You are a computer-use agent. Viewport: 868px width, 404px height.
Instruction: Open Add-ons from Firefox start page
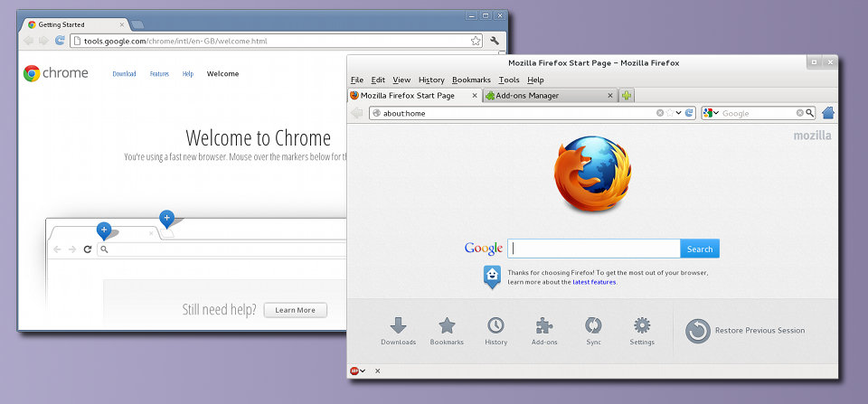click(x=544, y=331)
